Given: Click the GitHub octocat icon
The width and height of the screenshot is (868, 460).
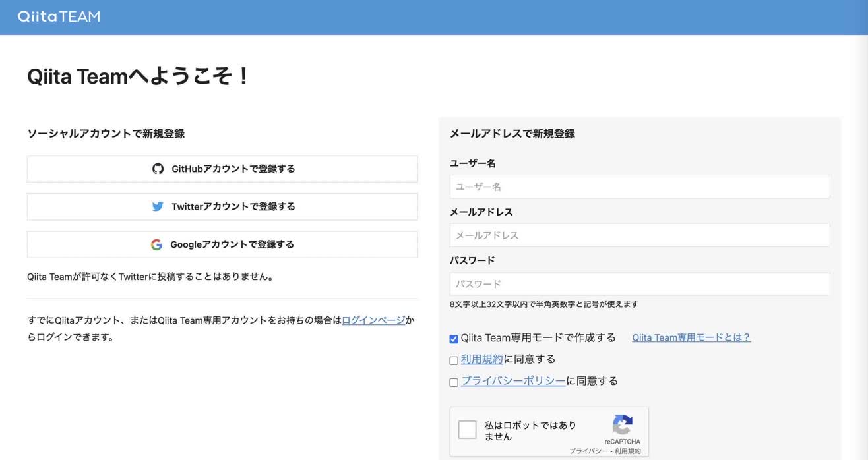Looking at the screenshot, I should [x=158, y=169].
